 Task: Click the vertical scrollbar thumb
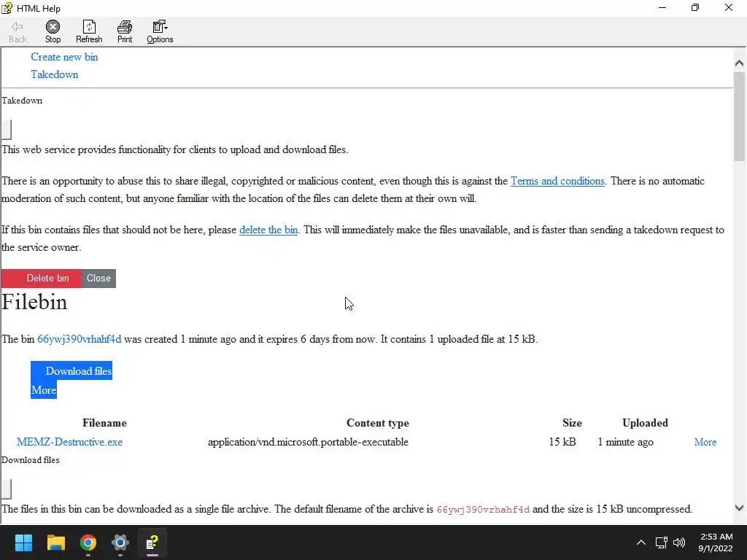tap(739, 117)
